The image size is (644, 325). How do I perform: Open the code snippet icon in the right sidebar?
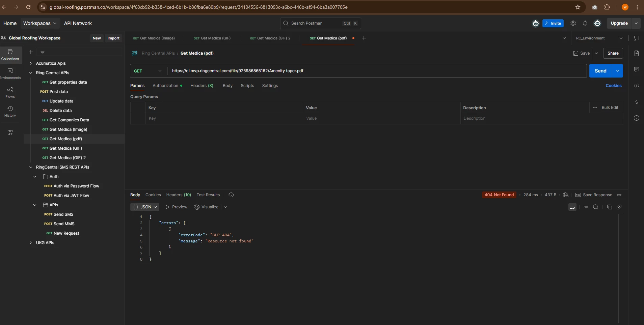click(637, 86)
